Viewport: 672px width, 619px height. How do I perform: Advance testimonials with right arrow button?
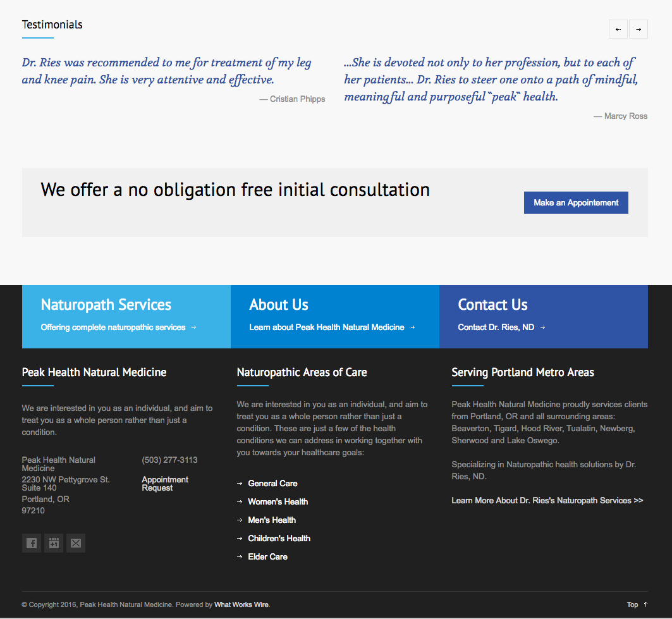638,29
